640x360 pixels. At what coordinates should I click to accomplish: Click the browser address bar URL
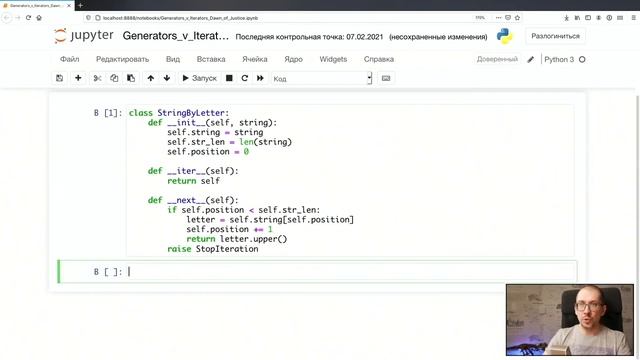click(x=180, y=18)
